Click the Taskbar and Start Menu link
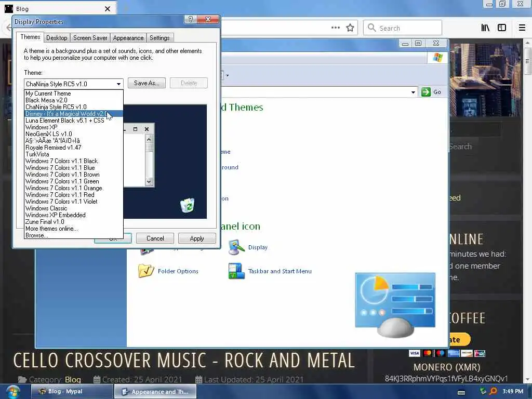 tap(280, 271)
